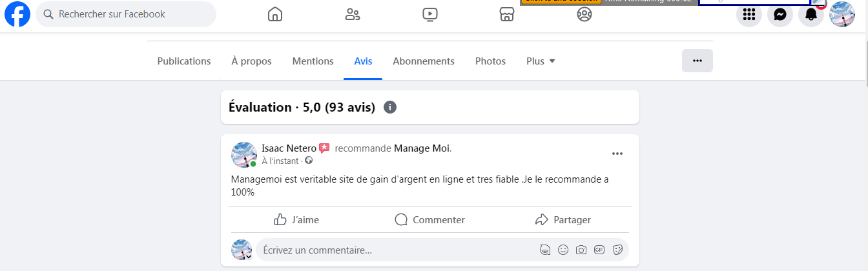Open the review post's three-dot options

(617, 154)
